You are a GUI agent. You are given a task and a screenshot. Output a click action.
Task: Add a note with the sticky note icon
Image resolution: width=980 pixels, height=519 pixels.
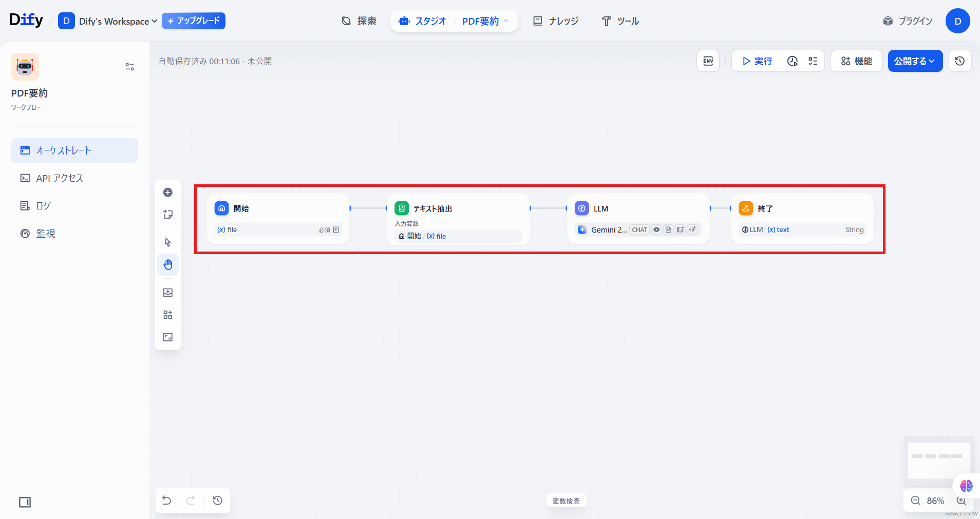pos(168,215)
